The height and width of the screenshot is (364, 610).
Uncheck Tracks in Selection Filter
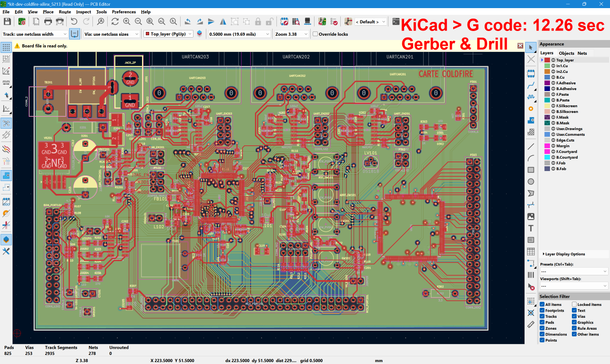542,316
